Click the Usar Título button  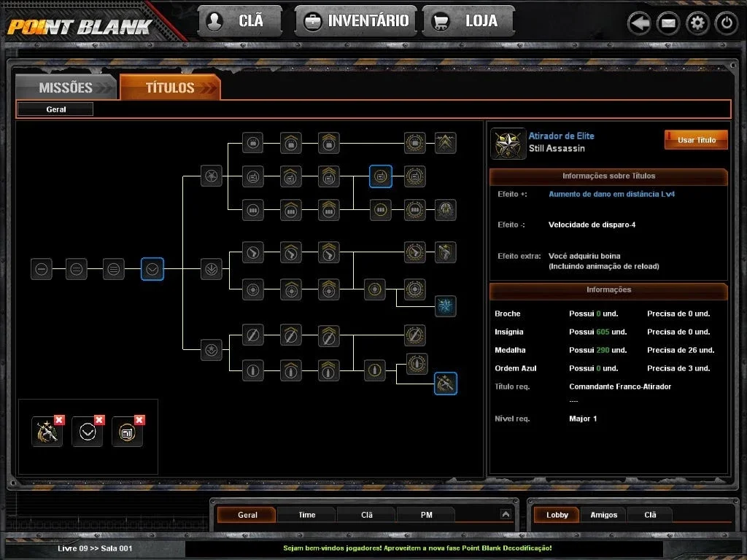tap(696, 140)
